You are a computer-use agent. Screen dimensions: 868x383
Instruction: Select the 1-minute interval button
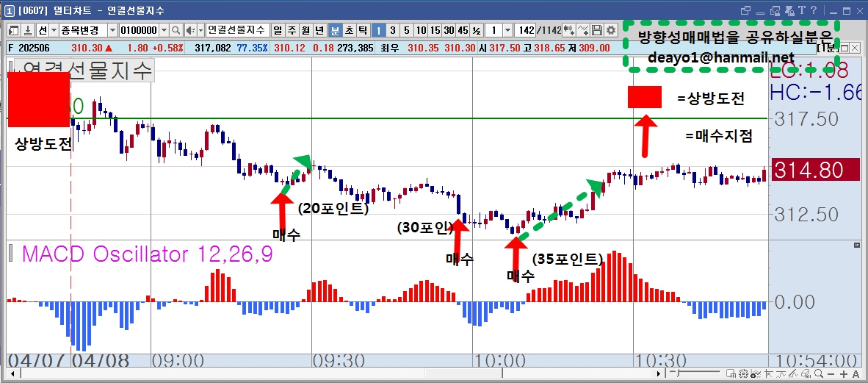pyautogui.click(x=378, y=30)
